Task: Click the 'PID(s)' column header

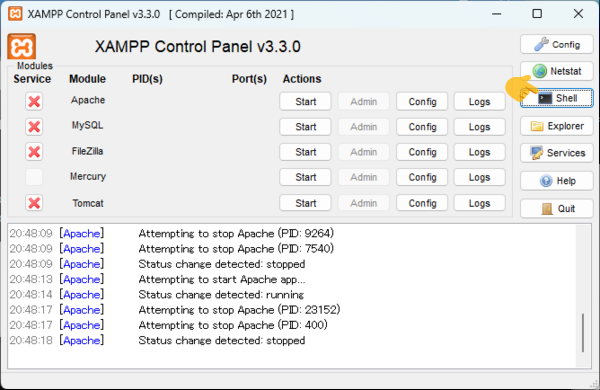Action: pyautogui.click(x=147, y=79)
